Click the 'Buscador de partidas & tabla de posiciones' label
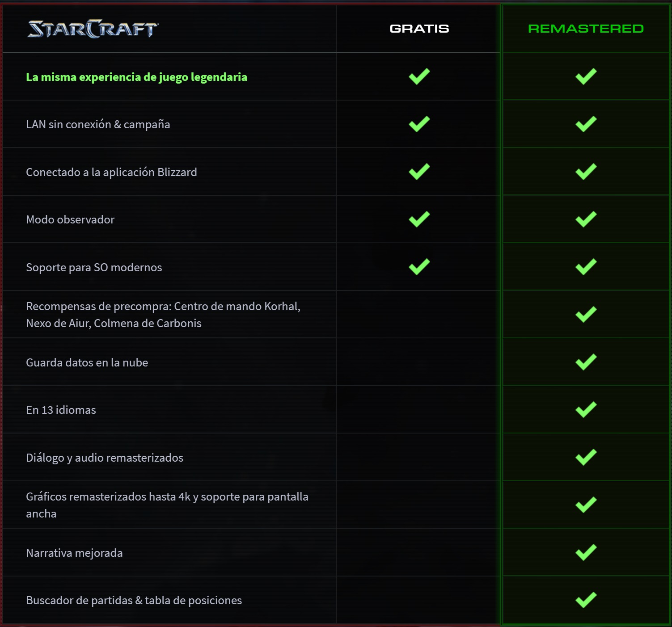This screenshot has width=672, height=627. (x=134, y=600)
